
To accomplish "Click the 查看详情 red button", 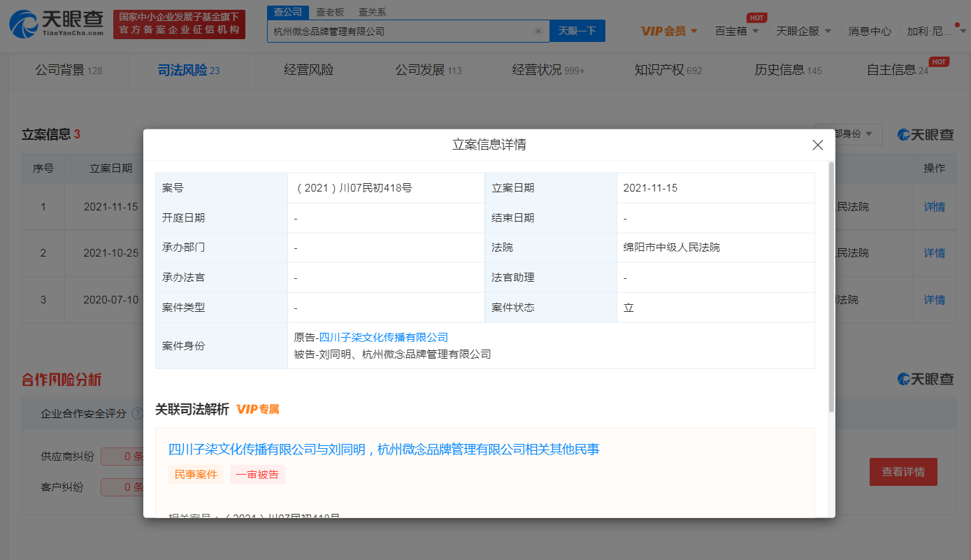I will pos(903,472).
